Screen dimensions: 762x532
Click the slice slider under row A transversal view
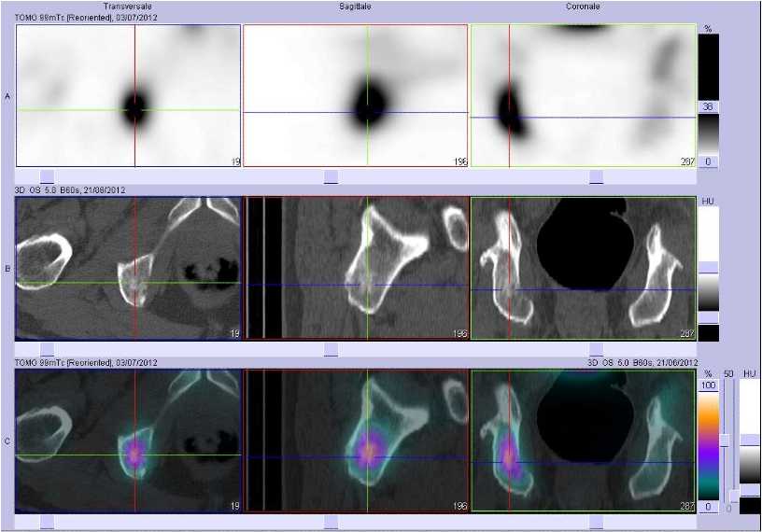coord(47,176)
